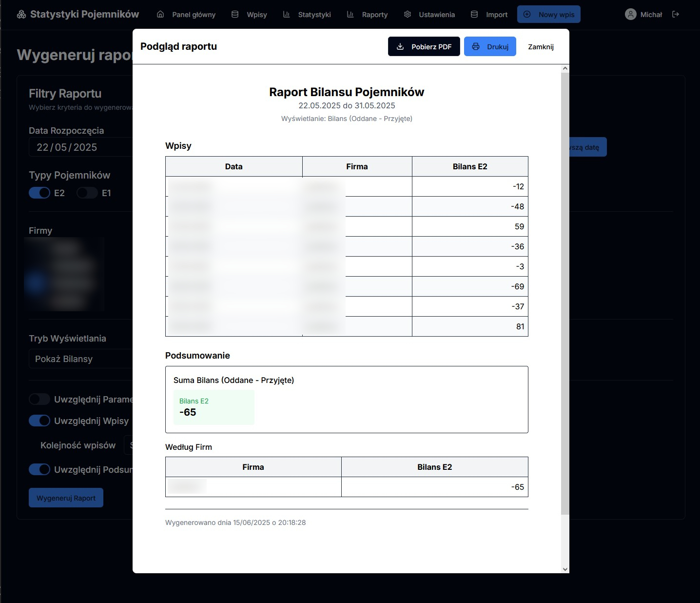The width and height of the screenshot is (700, 603).
Task: Click the download icon on Pobierz PDF
Action: click(400, 46)
